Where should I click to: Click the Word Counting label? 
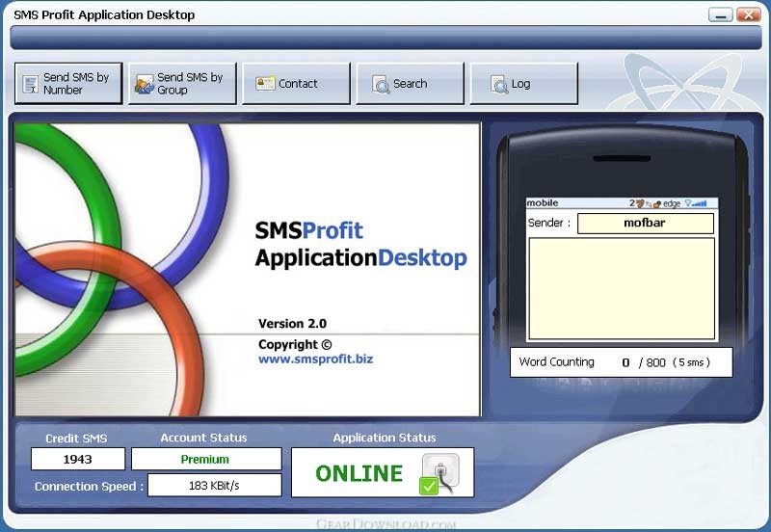coord(557,361)
